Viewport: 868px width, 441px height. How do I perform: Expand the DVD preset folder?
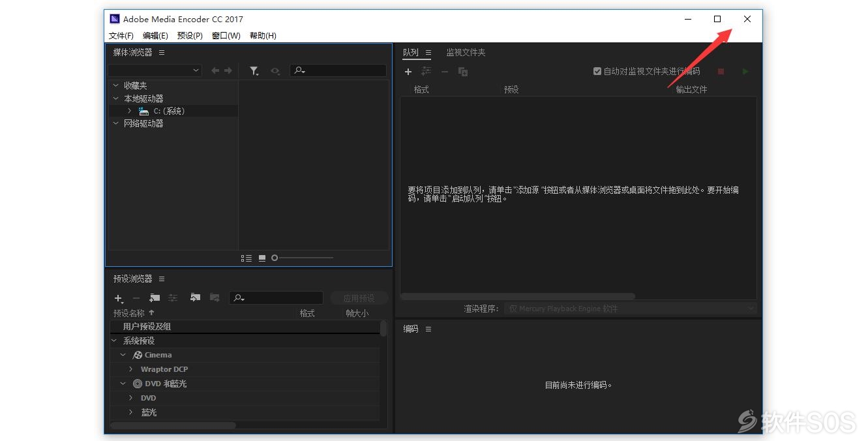coord(130,398)
